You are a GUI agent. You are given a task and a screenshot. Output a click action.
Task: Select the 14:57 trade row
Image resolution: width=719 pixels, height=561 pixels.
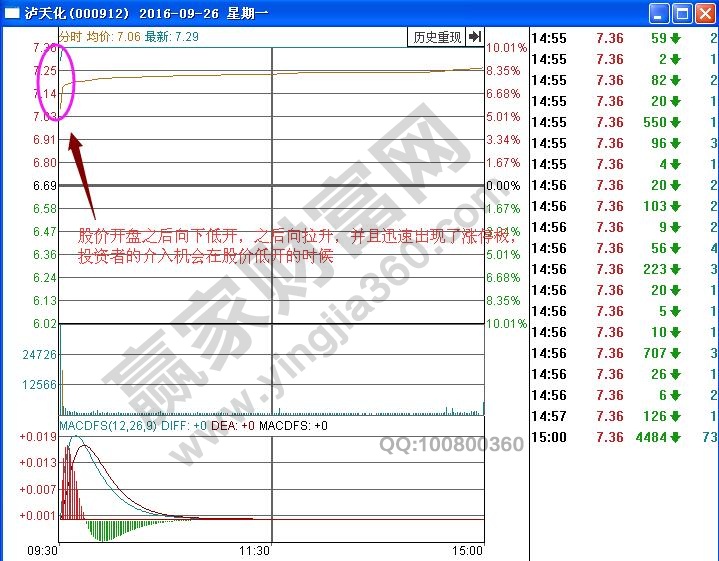coord(620,416)
